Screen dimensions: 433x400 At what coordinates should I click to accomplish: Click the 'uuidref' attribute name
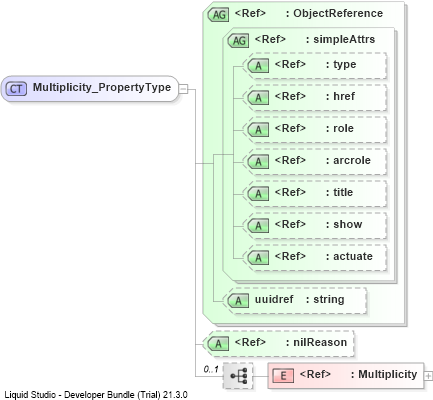point(274,299)
